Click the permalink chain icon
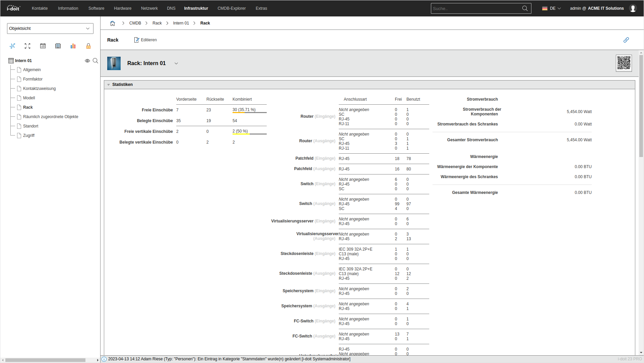 click(x=626, y=40)
